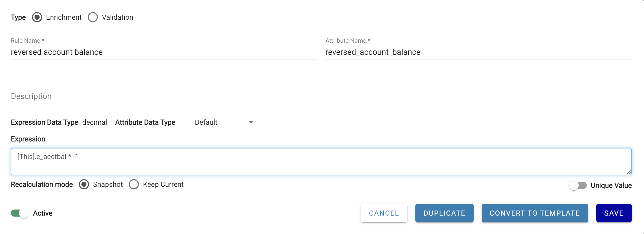Click the Unique Value label text
The image size is (644, 234).
[x=611, y=186]
